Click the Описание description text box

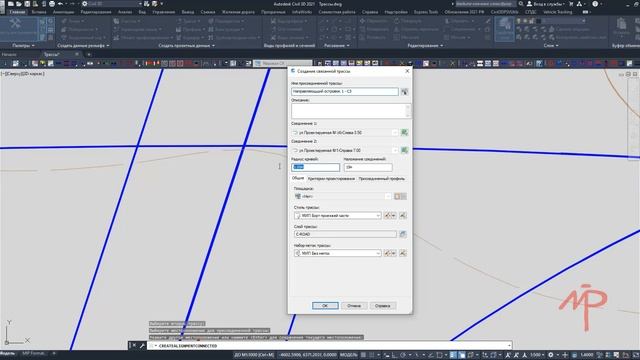point(351,111)
